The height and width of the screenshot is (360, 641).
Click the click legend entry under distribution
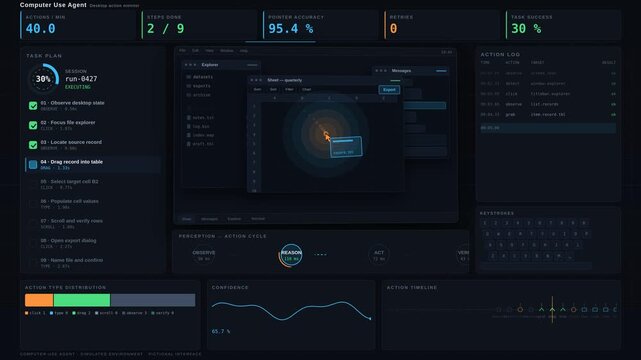click(35, 313)
